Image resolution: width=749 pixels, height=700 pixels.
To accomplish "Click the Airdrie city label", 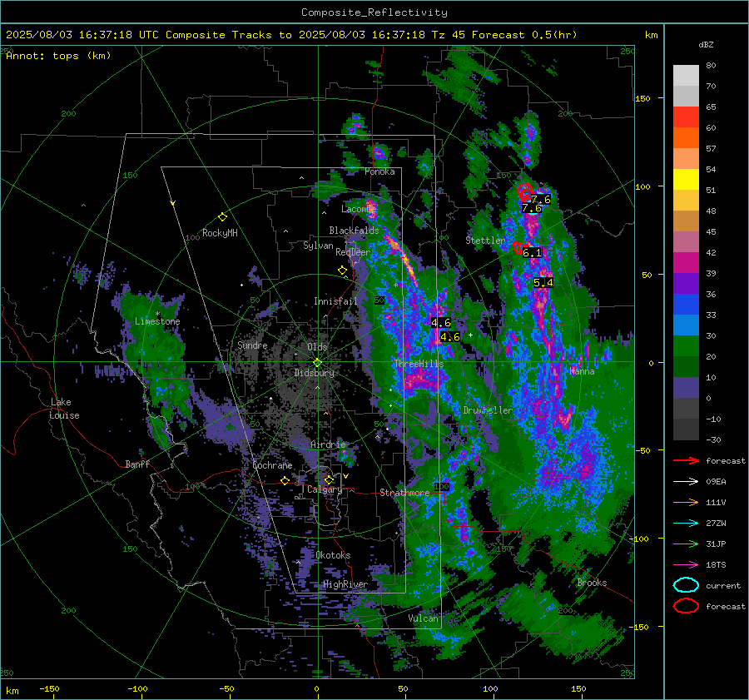I will point(328,444).
